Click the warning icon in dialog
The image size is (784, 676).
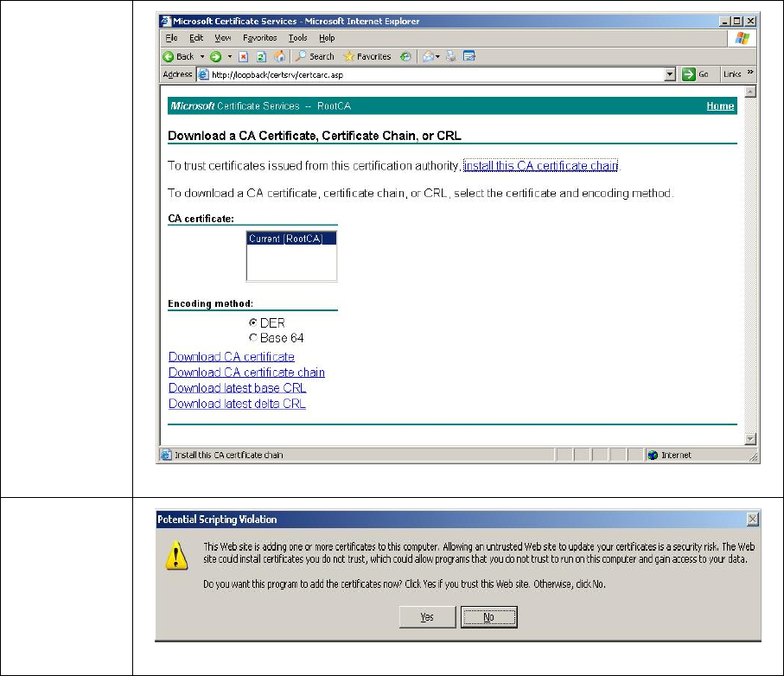(176, 555)
